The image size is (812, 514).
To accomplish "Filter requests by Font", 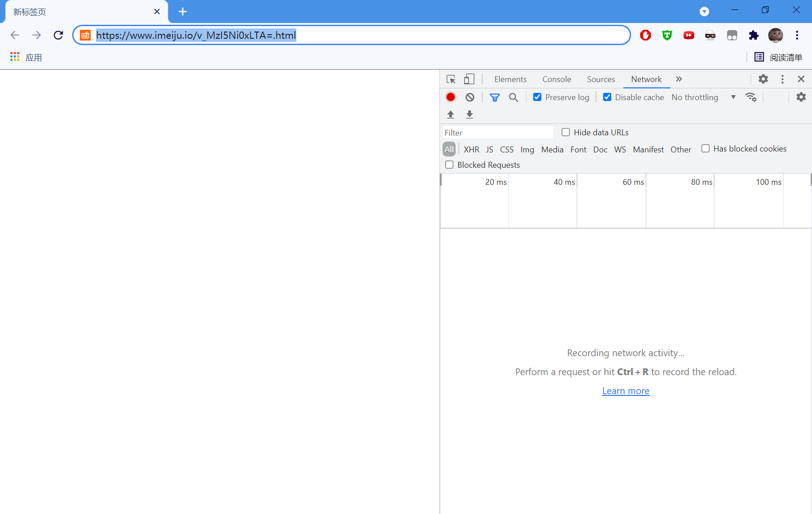I will point(578,149).
